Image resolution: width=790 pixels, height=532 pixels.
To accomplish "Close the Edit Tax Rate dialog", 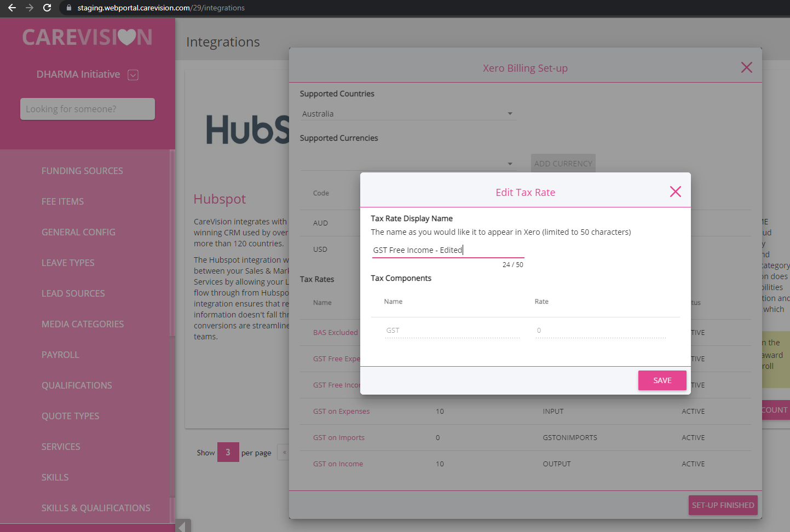I will point(675,192).
